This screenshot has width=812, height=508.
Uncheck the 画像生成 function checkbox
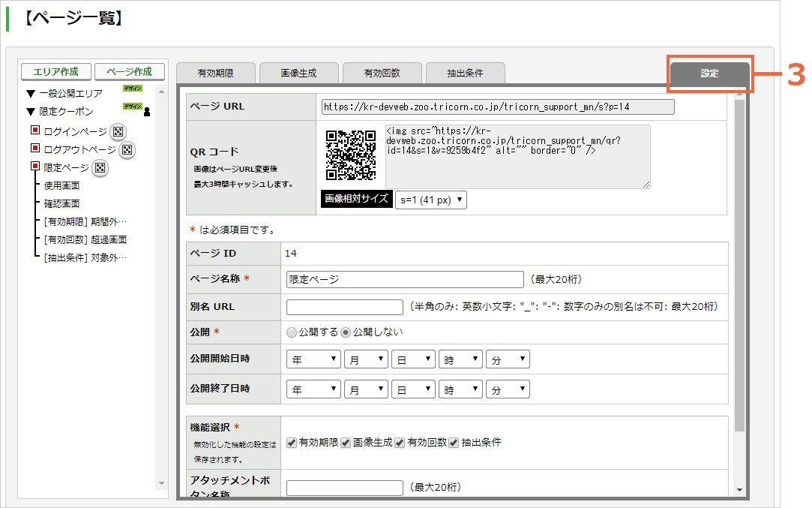click(x=346, y=443)
